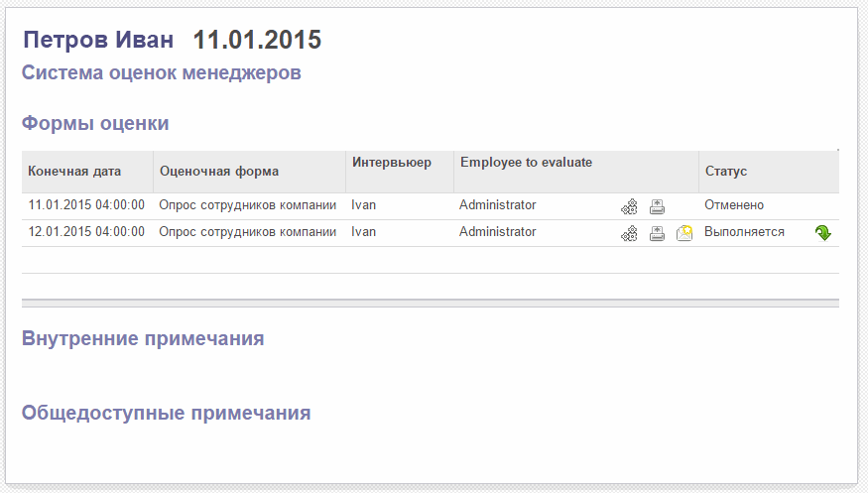The width and height of the screenshot is (868, 493).
Task: Click interviewer Ivan in the 11.01.2015 row
Action: pyautogui.click(x=363, y=205)
